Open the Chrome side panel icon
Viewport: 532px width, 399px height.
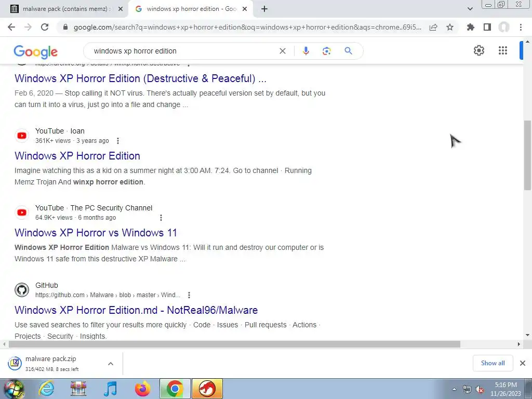point(487,27)
